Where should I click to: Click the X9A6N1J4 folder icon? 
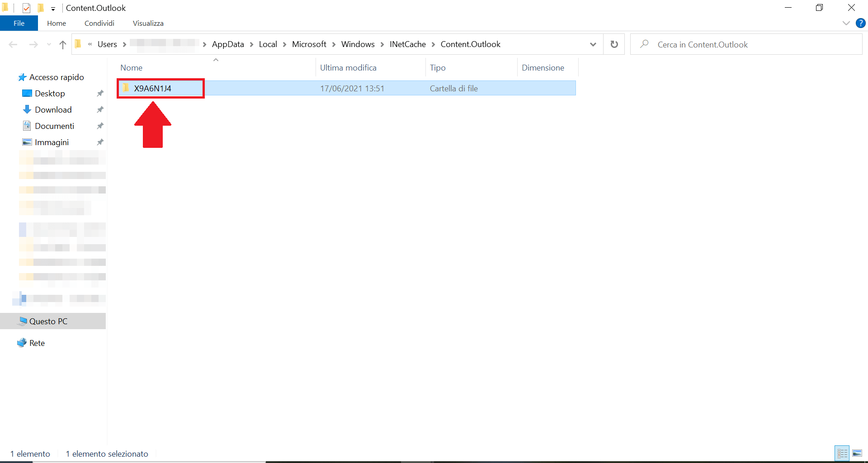(126, 88)
